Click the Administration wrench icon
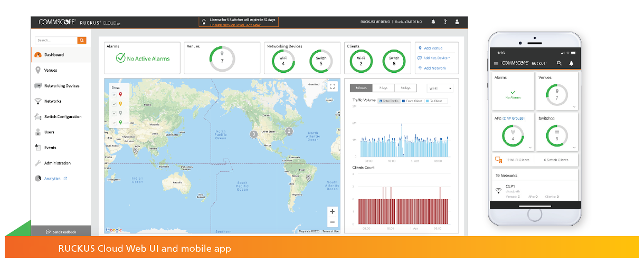This screenshot has height=274, width=644. pos(38,163)
